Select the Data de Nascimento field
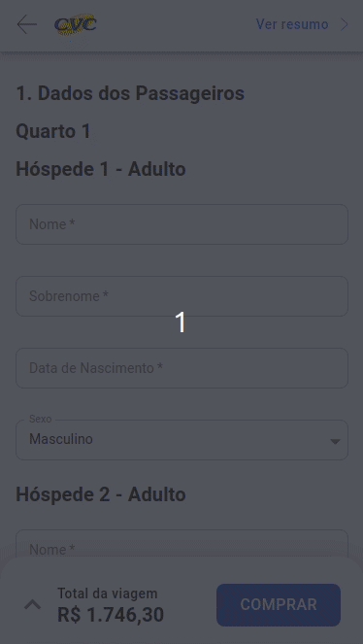Image resolution: width=363 pixels, height=644 pixels. pos(181,368)
